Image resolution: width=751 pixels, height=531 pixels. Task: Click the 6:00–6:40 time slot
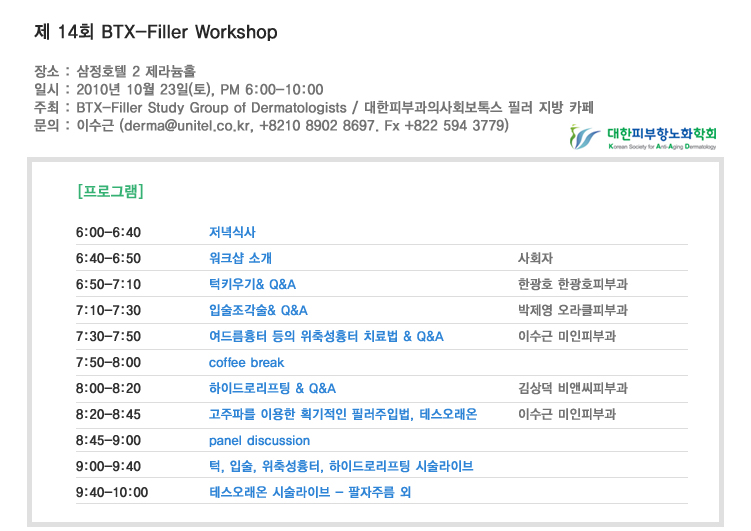point(108,233)
